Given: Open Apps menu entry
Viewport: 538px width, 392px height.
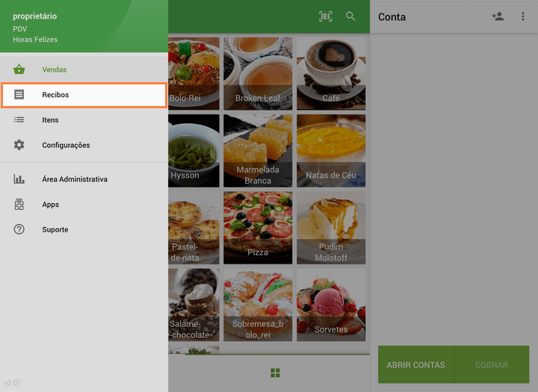Looking at the screenshot, I should click(x=84, y=204).
